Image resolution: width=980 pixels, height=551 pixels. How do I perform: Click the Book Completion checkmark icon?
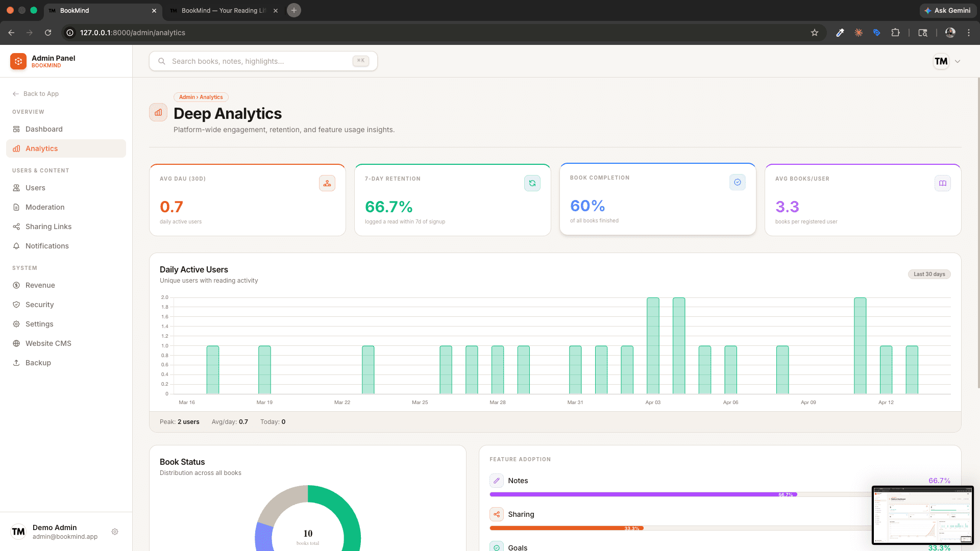738,182
